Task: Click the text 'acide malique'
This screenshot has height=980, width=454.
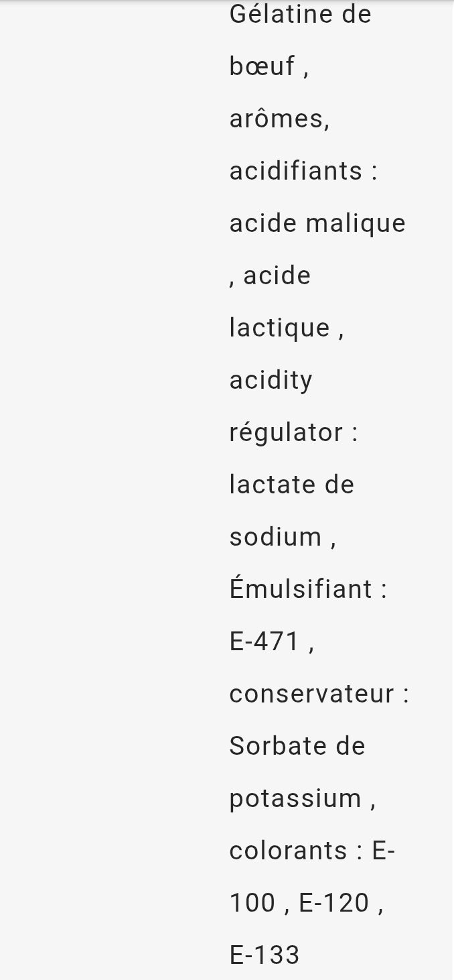Action: click(317, 223)
